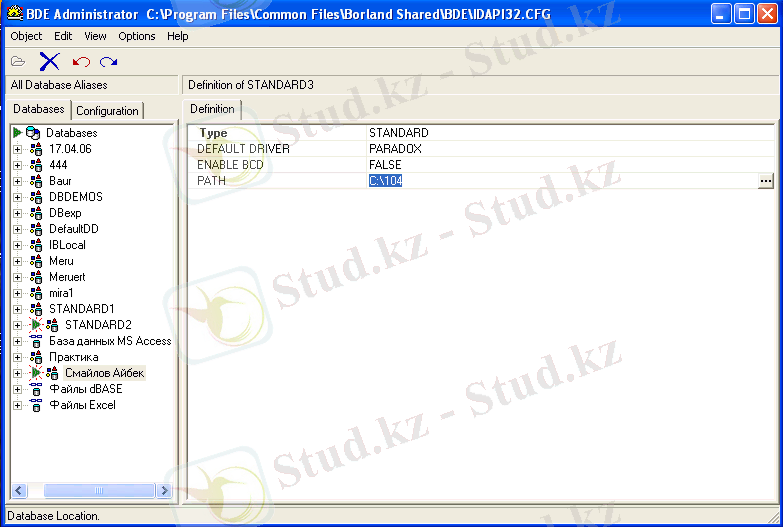This screenshot has height=527, width=783.
Task: Click the blue Redo arrow icon
Action: pos(108,61)
